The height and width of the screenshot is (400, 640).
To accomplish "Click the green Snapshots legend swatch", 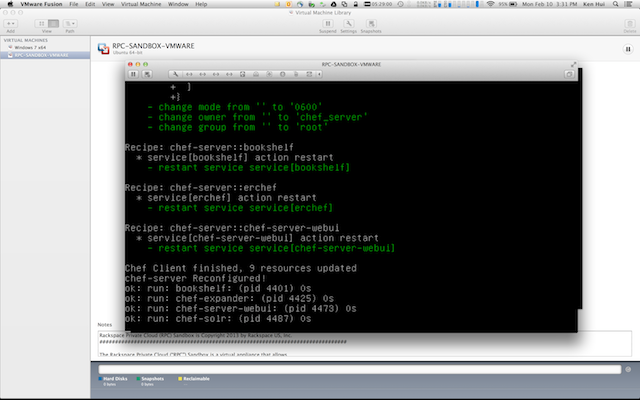I will [138, 379].
